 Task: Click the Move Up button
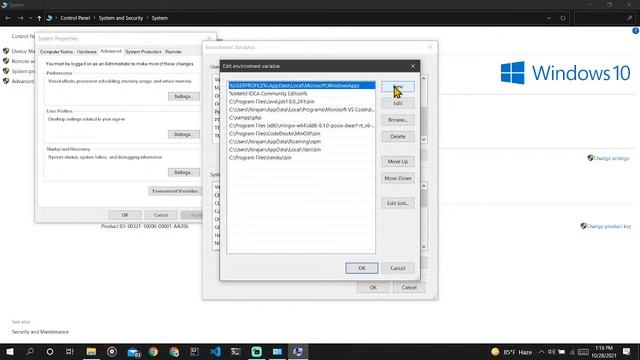click(x=398, y=162)
